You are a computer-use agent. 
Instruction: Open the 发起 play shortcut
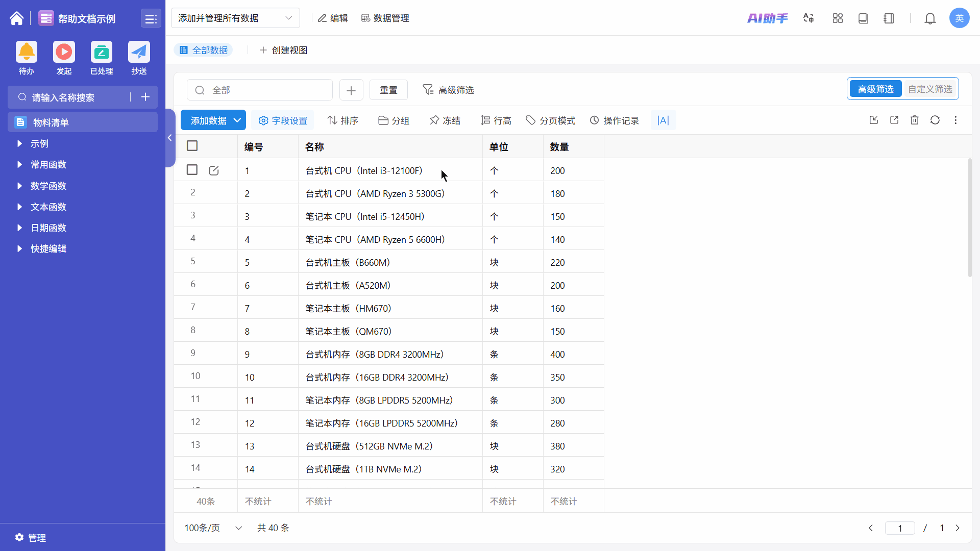click(x=64, y=52)
